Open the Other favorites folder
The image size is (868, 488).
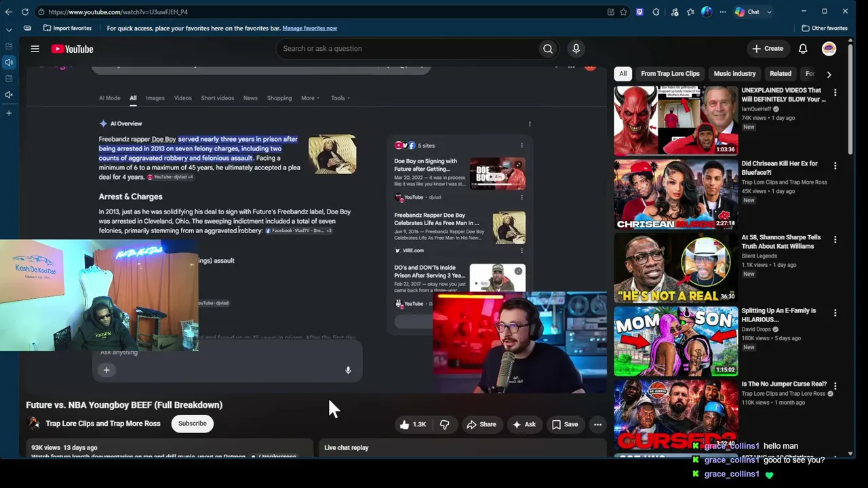point(825,28)
